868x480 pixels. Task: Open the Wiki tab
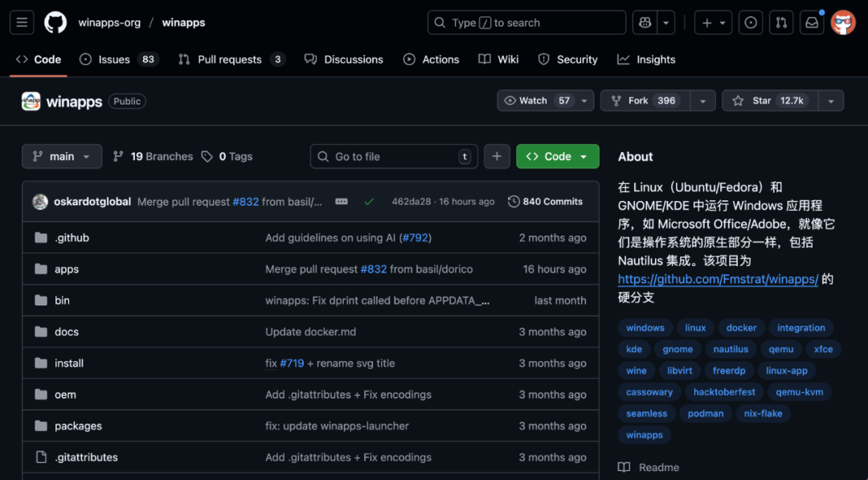pos(499,59)
